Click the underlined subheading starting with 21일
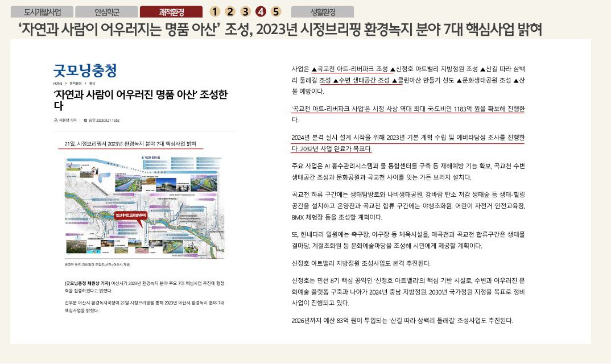This screenshot has height=364, width=611. tap(131, 144)
